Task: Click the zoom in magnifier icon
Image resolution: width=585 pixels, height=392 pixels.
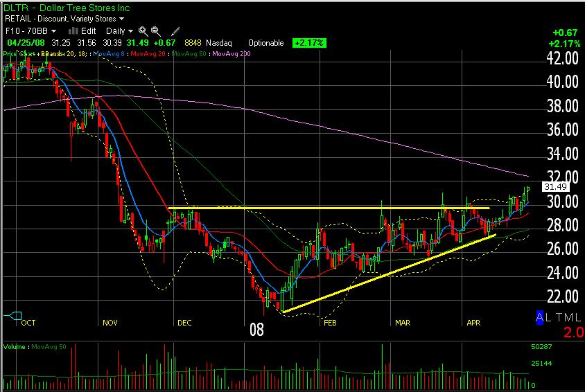Action: click(x=143, y=31)
